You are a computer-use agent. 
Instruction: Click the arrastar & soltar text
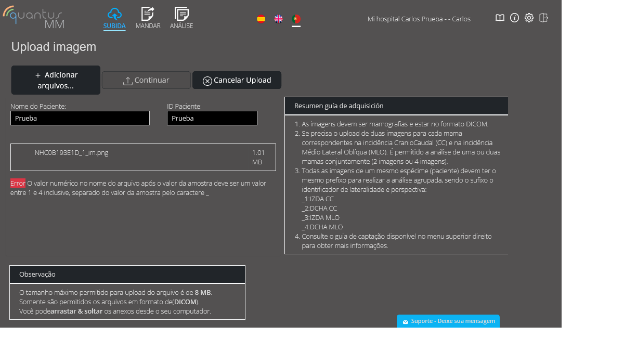[76, 311]
